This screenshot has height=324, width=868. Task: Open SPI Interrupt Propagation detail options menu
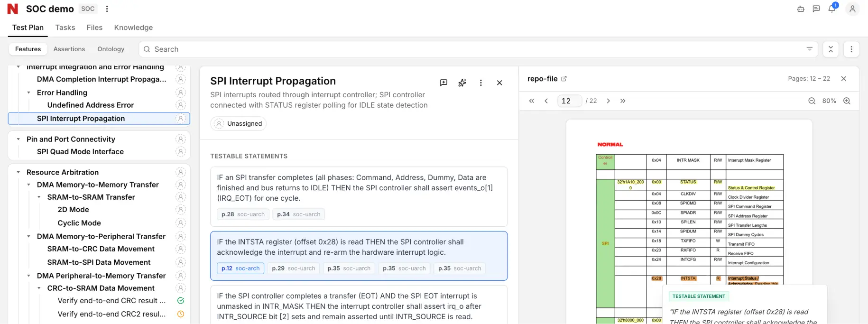tap(481, 83)
